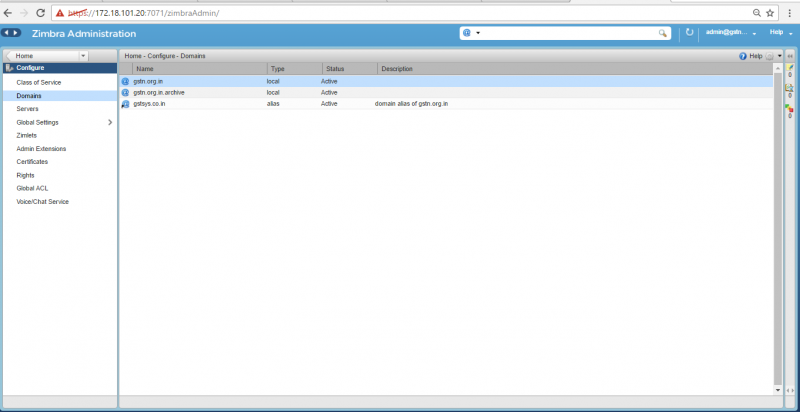Open Rights in the sidebar

(x=26, y=175)
